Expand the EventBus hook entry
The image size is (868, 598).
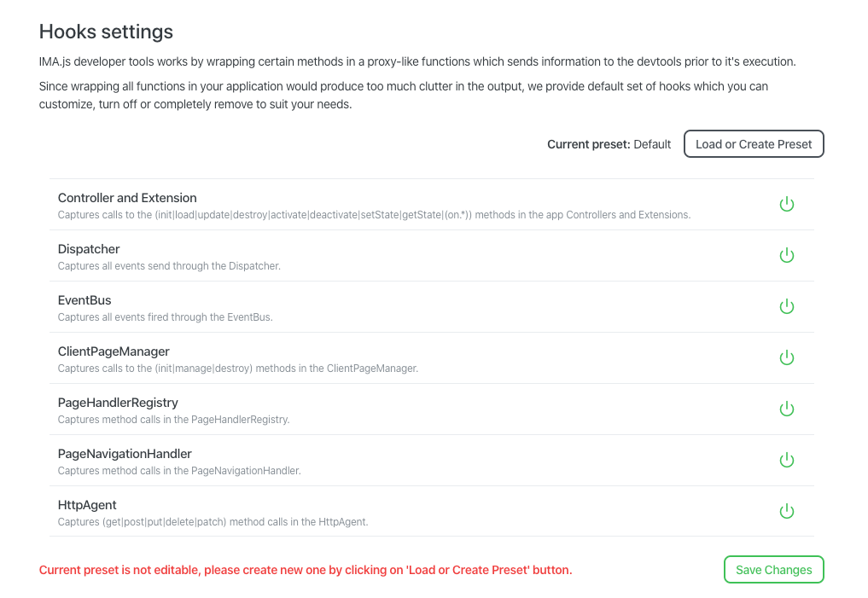coord(431,307)
